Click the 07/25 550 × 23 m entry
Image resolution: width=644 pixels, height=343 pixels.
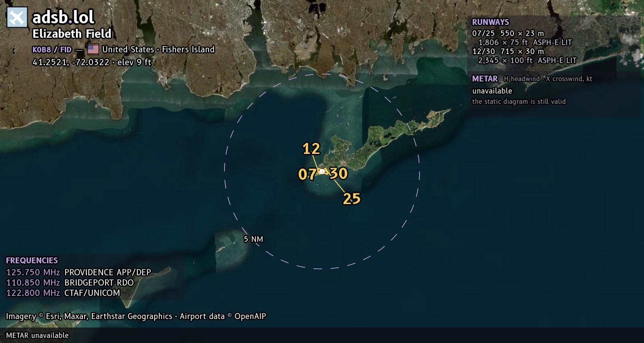coord(508,33)
